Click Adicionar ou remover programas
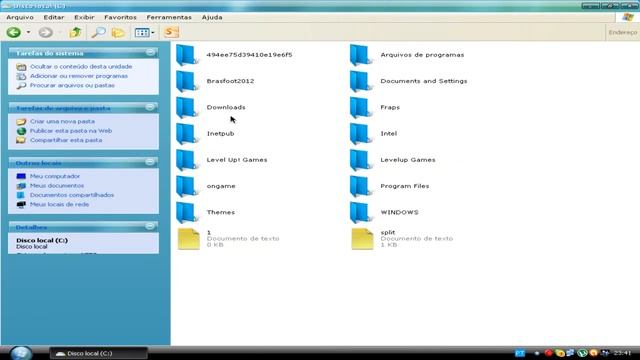 coord(79,76)
